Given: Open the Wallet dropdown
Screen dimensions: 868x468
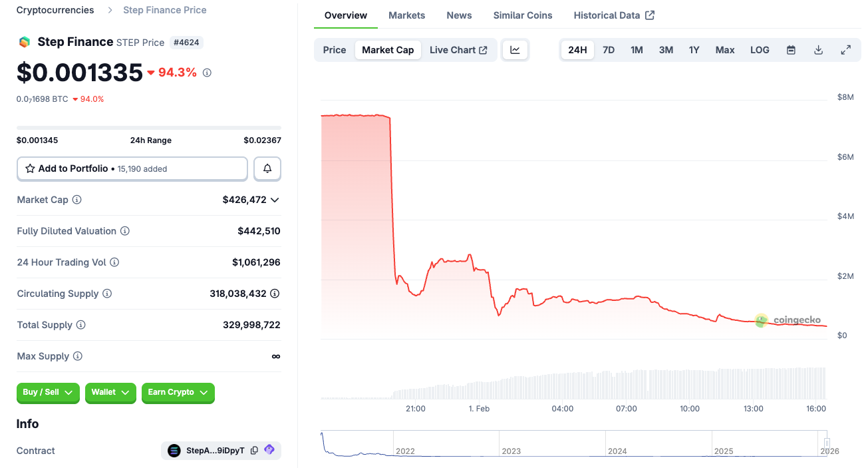Looking at the screenshot, I should [110, 393].
